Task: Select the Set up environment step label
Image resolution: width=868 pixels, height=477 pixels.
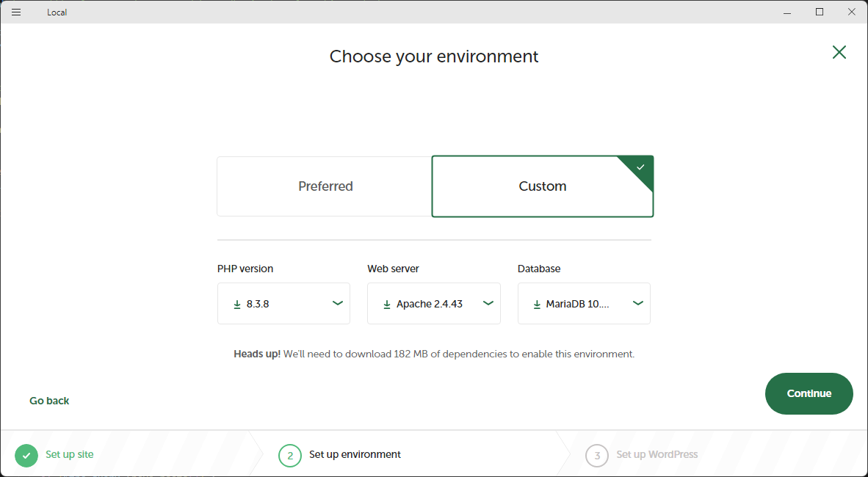Action: (355, 454)
